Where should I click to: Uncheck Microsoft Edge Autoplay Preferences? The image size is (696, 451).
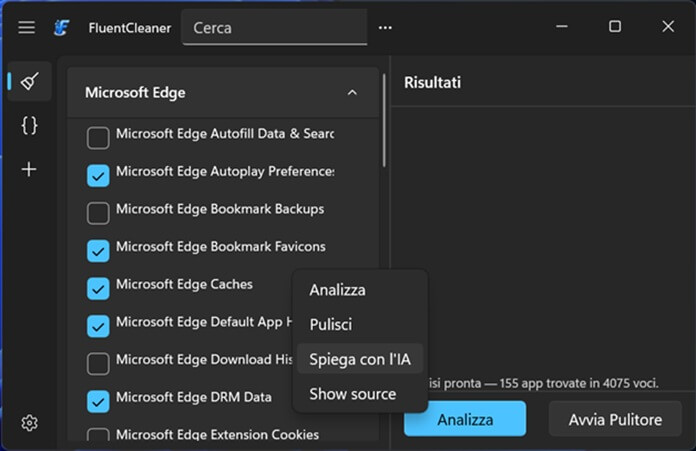(98, 175)
